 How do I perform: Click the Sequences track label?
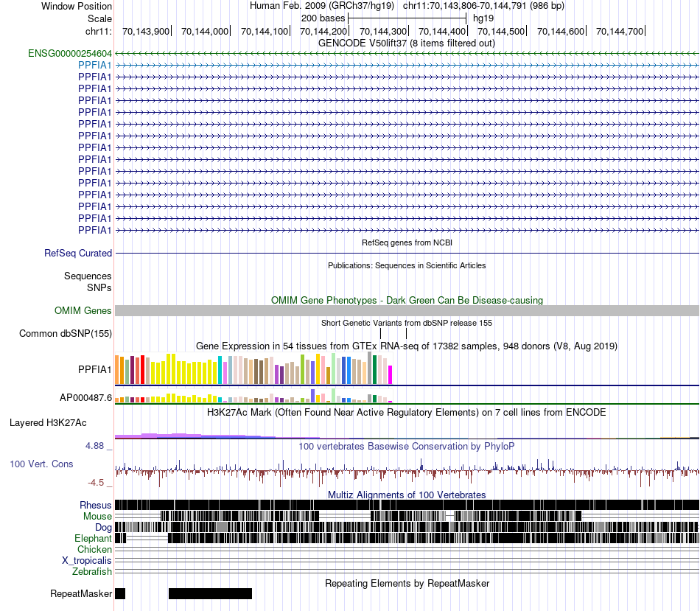pos(88,276)
